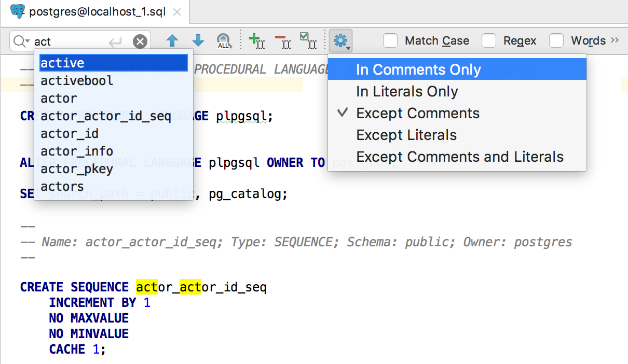Viewport: 628px width, 364px height.
Task: Click the search field containing 'act'
Action: click(x=80, y=41)
